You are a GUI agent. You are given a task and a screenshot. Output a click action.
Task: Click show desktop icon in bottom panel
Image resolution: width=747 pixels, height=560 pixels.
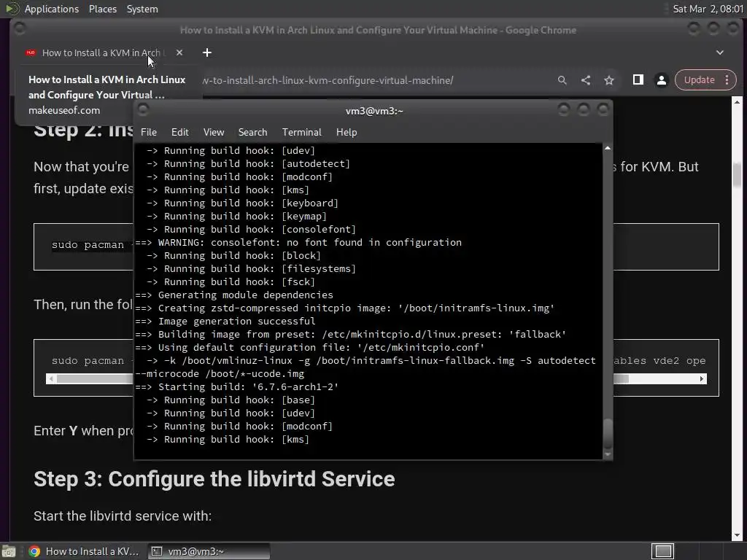tap(9, 551)
